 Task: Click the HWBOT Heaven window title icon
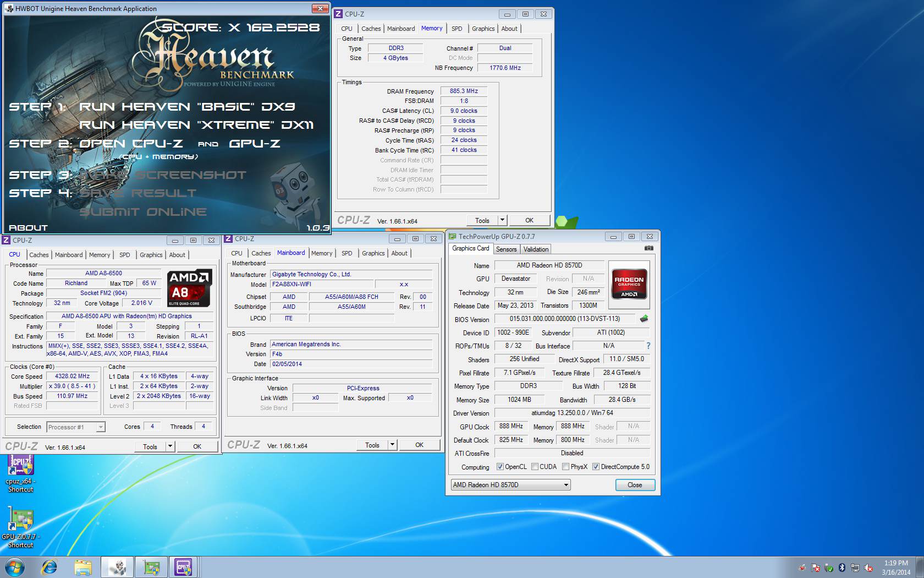(9, 8)
